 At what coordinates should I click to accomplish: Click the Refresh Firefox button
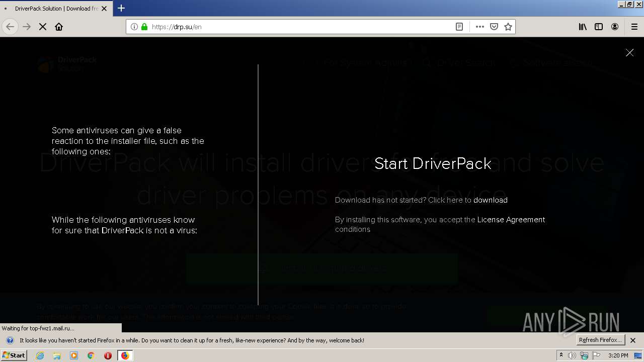click(x=601, y=340)
